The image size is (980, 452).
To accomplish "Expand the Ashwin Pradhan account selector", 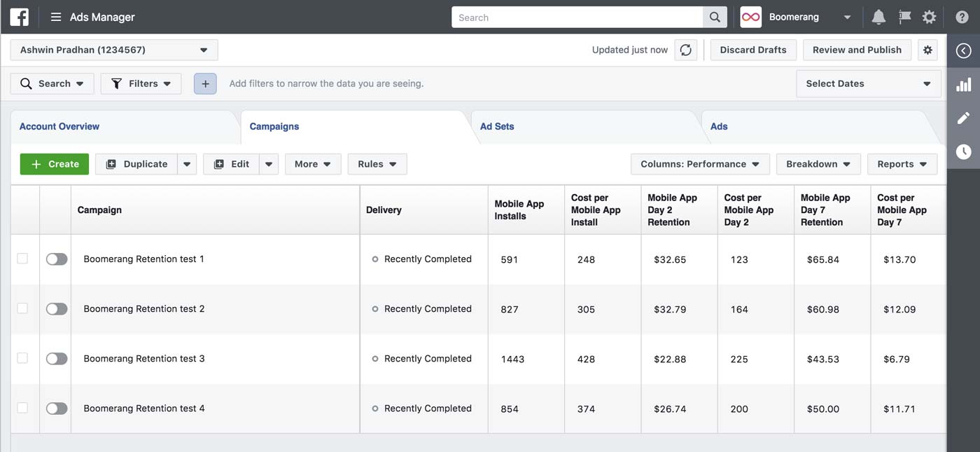I will click(114, 50).
